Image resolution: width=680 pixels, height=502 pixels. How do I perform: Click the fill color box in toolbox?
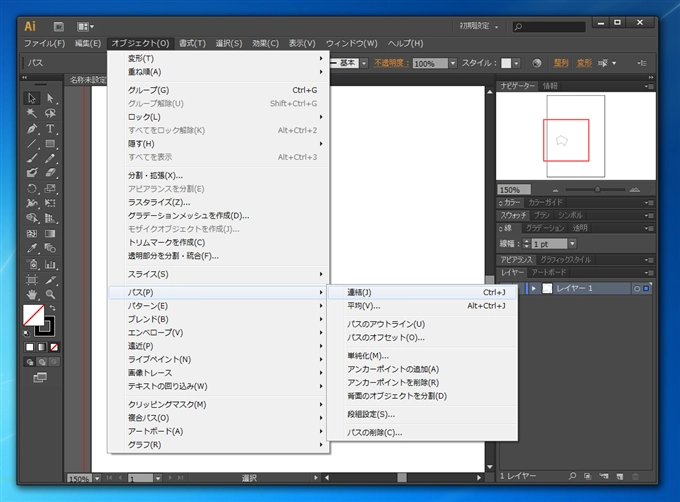pyautogui.click(x=33, y=315)
